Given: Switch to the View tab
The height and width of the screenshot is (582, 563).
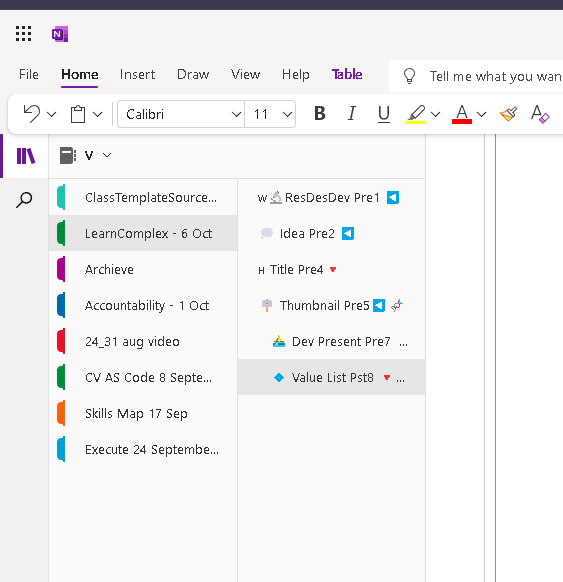Looking at the screenshot, I should point(245,74).
